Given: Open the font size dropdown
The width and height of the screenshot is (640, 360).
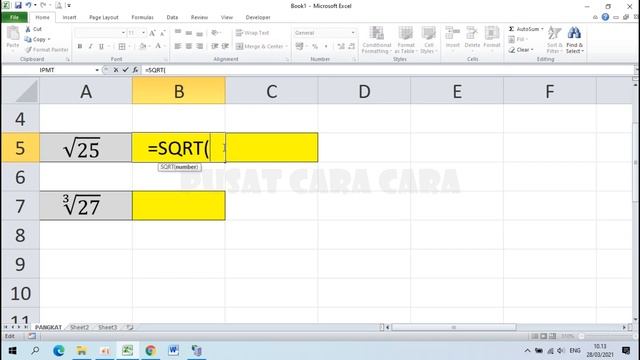Looking at the screenshot, I should (143, 33).
